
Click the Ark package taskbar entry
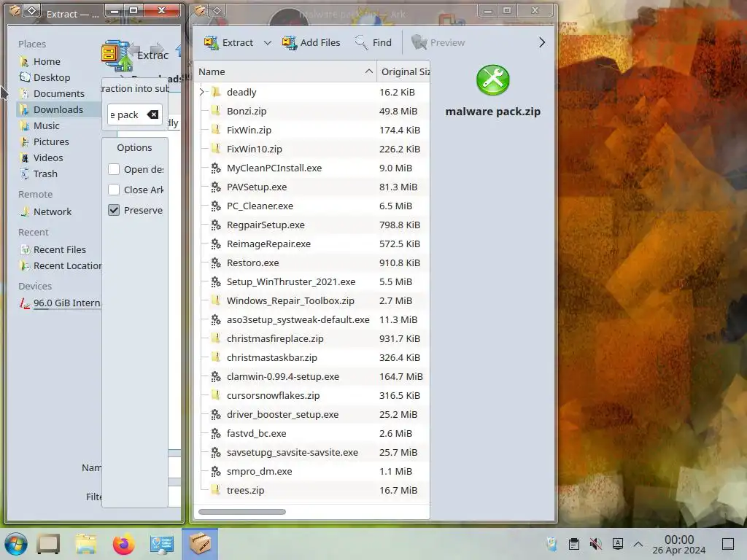coord(200,544)
